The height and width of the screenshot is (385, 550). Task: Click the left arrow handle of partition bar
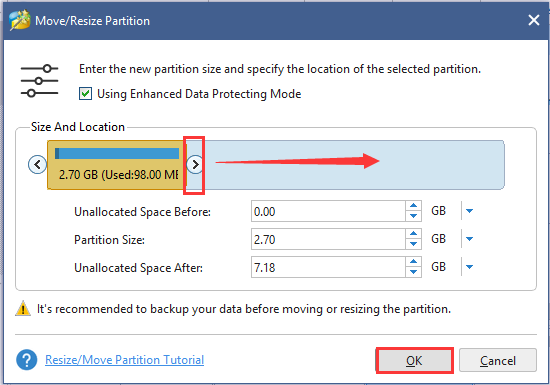pyautogui.click(x=38, y=164)
